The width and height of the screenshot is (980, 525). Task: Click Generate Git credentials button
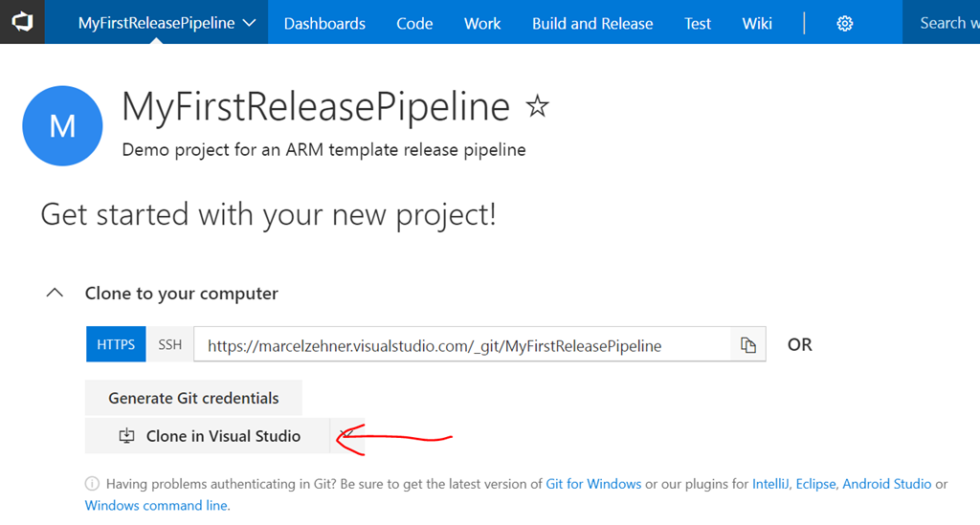click(193, 398)
